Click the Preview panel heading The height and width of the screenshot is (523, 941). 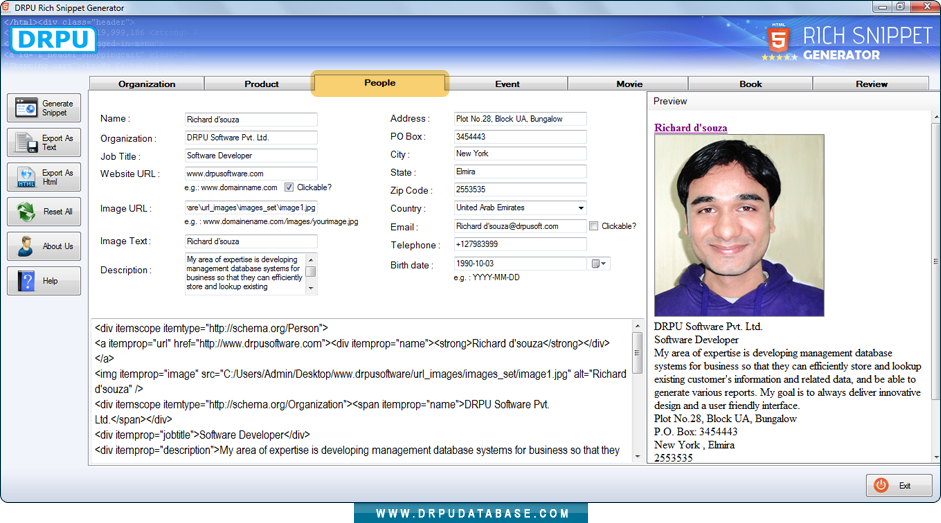click(x=670, y=101)
